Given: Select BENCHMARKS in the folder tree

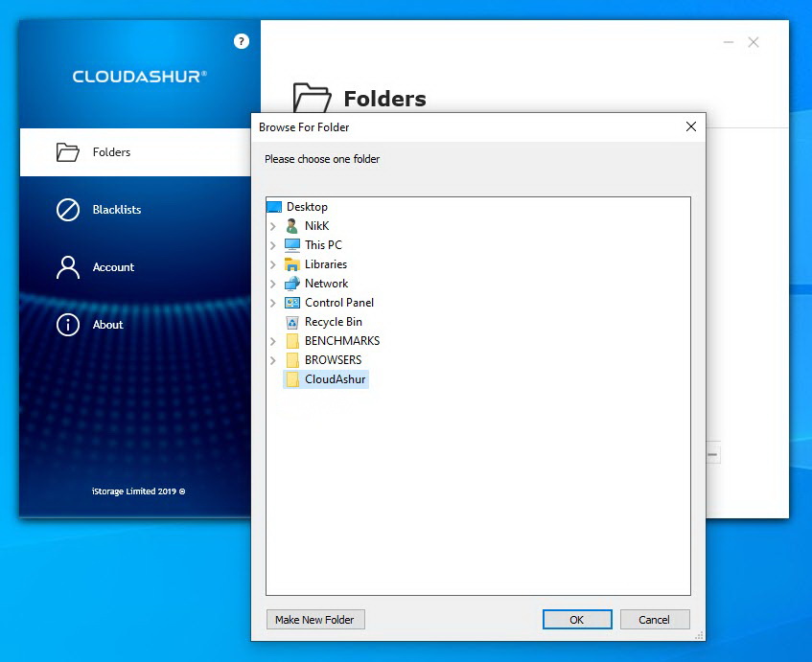Looking at the screenshot, I should pos(342,341).
